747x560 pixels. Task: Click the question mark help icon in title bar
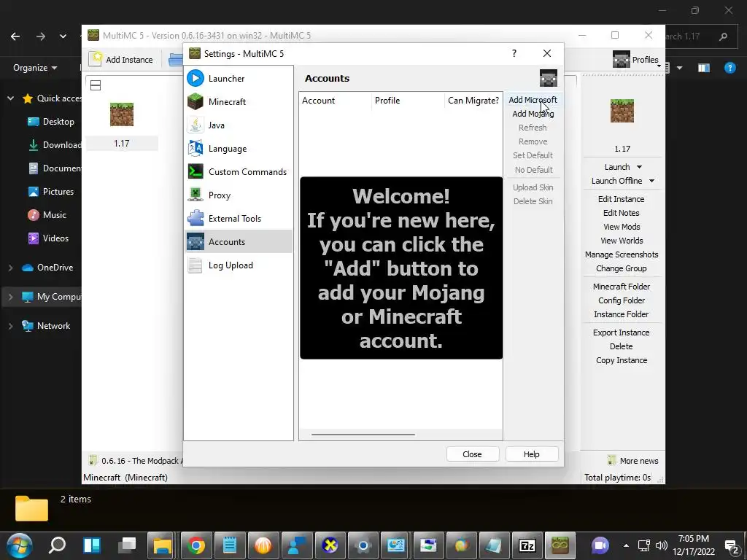(514, 53)
